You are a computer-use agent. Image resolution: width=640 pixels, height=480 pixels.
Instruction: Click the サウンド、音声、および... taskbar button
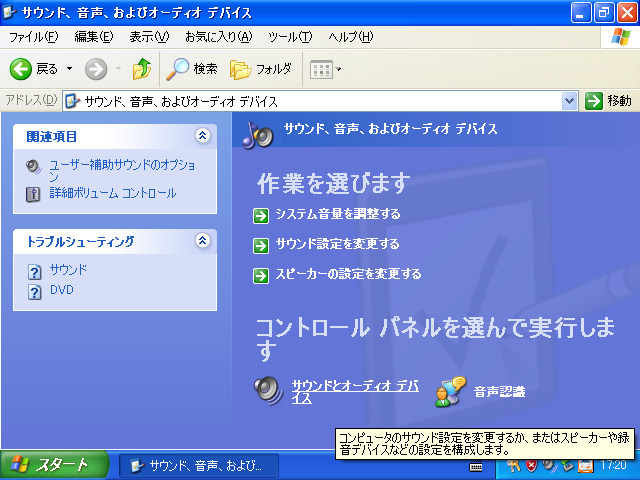[x=199, y=466]
